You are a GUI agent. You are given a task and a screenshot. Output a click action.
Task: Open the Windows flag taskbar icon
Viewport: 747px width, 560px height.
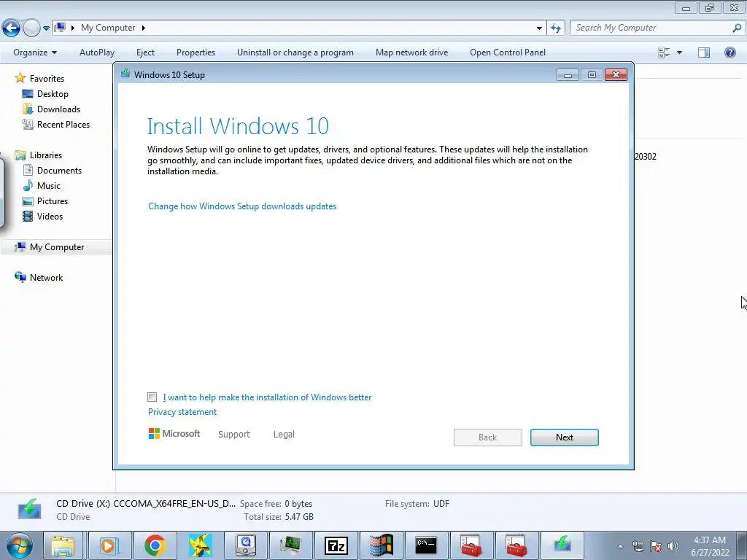(x=381, y=545)
